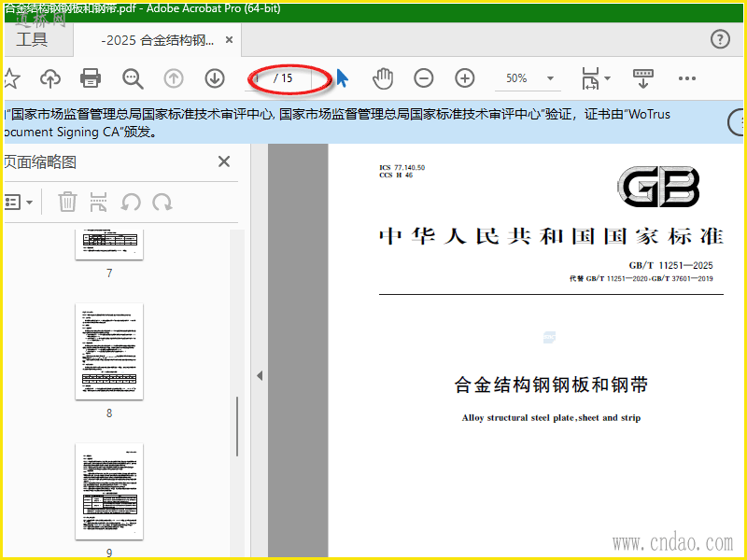Click the Alloy structural steel plate subtitle
Image resolution: width=747 pixels, height=560 pixels.
pos(551,417)
